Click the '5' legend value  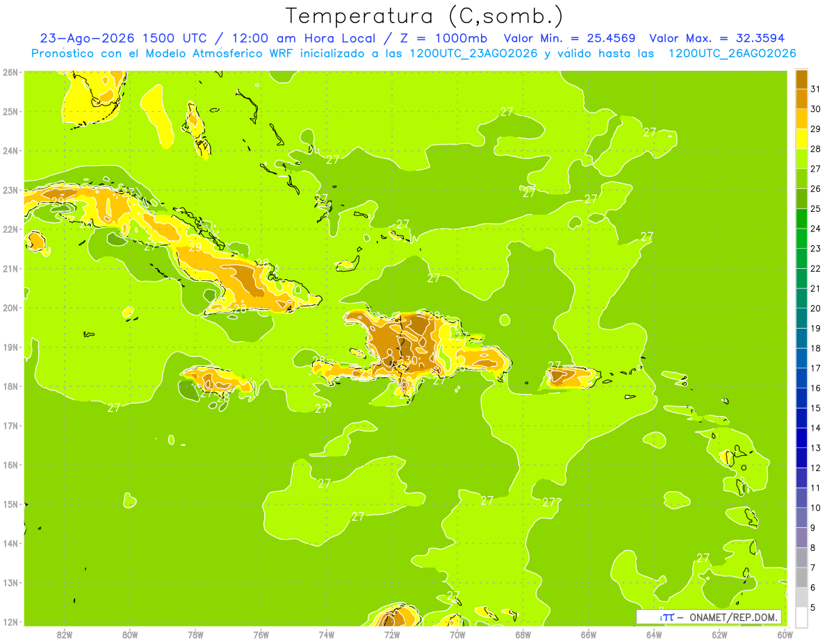click(813, 608)
